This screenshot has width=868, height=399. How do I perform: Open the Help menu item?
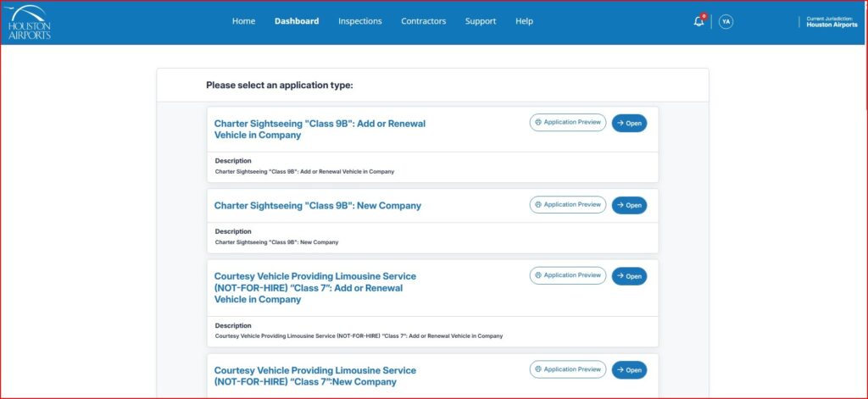[524, 21]
